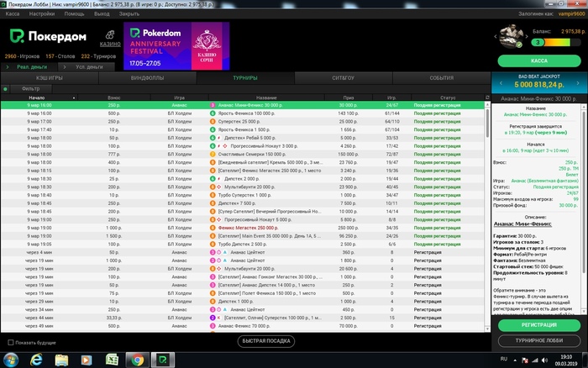The width and height of the screenshot is (588, 368).
Task: Click rebuy icon in Дипстек+ Ребай 5 000 row
Action: point(219,138)
